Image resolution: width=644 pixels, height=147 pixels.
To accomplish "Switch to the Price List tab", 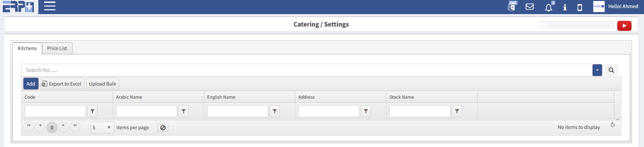I will click(x=57, y=48).
